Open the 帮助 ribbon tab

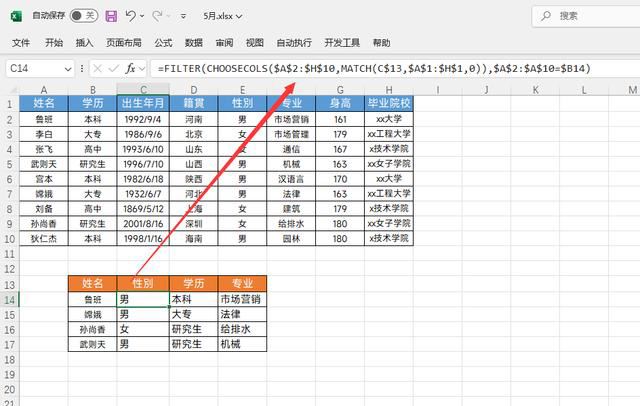(x=381, y=43)
